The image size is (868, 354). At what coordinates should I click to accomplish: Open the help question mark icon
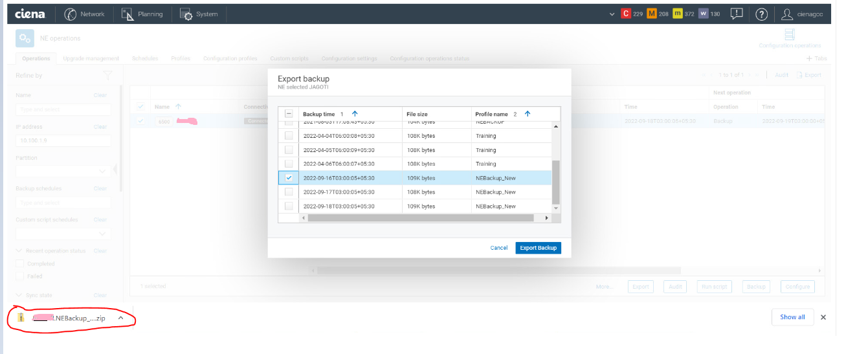(762, 14)
